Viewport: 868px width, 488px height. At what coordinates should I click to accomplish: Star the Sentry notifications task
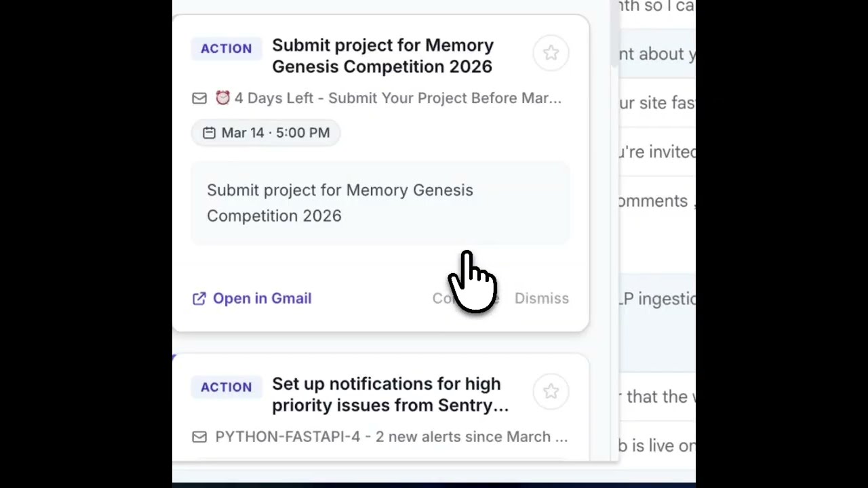click(551, 391)
